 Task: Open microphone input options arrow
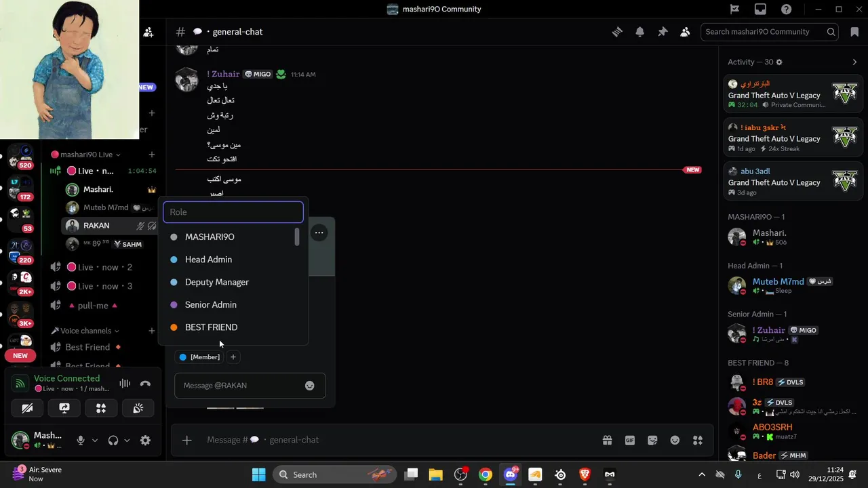coord(95,441)
